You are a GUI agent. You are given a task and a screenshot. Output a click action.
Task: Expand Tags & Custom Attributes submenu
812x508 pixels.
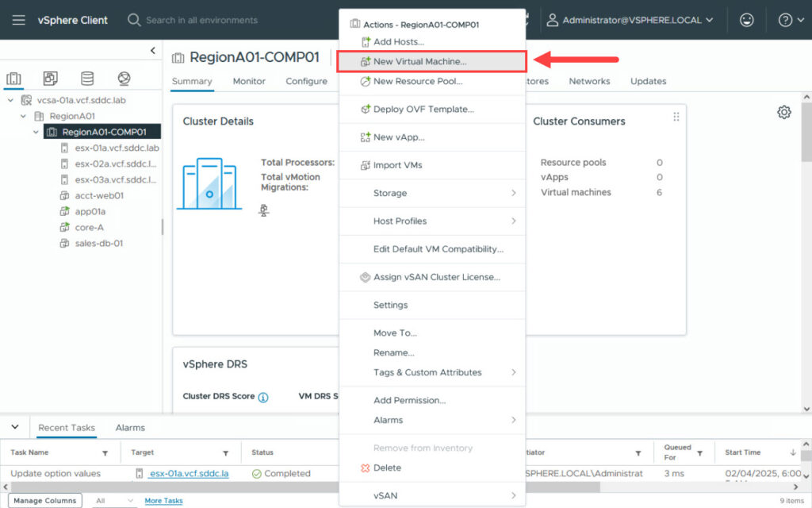click(x=432, y=372)
